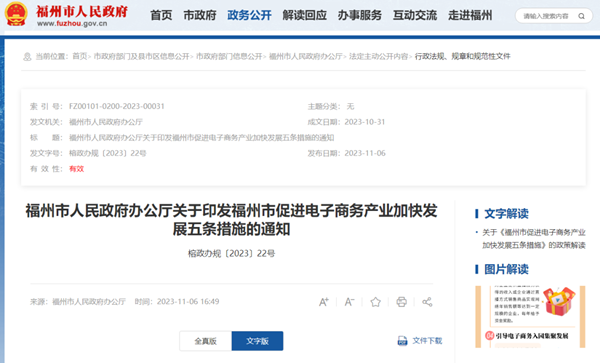Image resolution: width=600 pixels, height=363 pixels.
Task: Favorite the article with star icon
Action: pyautogui.click(x=375, y=302)
